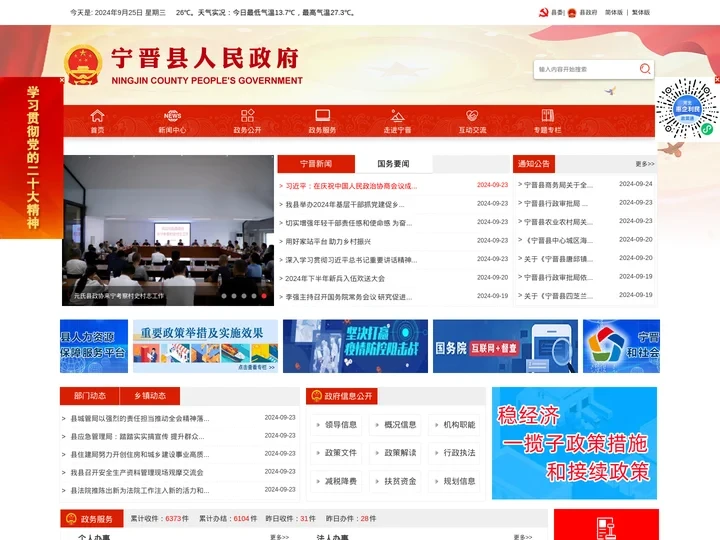Select the first carousel dot
The image size is (720, 540).
(x=224, y=296)
